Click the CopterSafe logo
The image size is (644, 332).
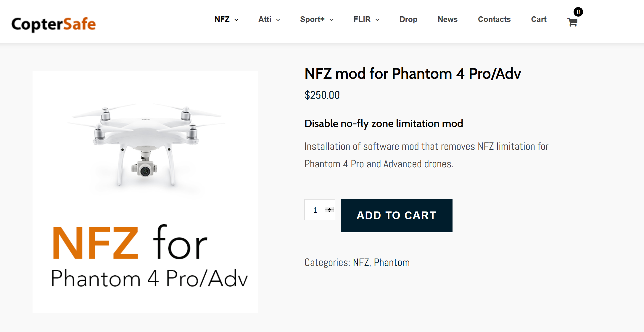tap(54, 24)
